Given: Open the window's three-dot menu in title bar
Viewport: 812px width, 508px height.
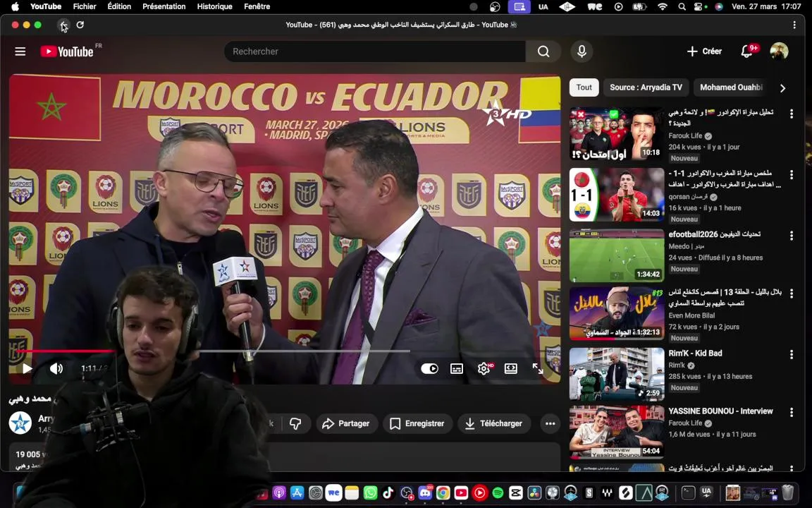Looking at the screenshot, I should [794, 25].
